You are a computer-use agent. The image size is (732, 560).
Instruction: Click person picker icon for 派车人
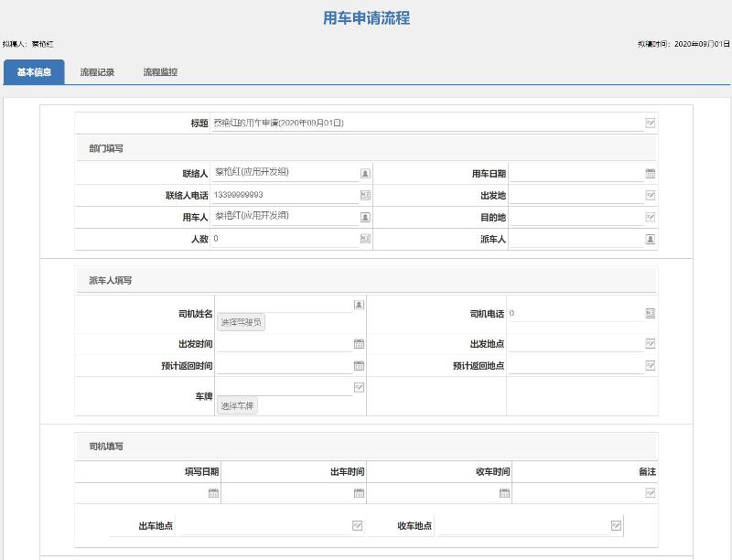click(651, 239)
